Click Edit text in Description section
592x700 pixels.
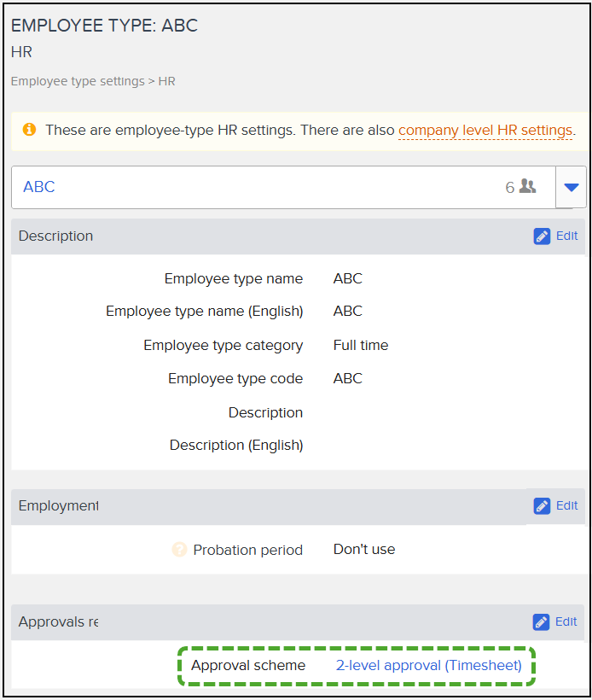coord(566,236)
